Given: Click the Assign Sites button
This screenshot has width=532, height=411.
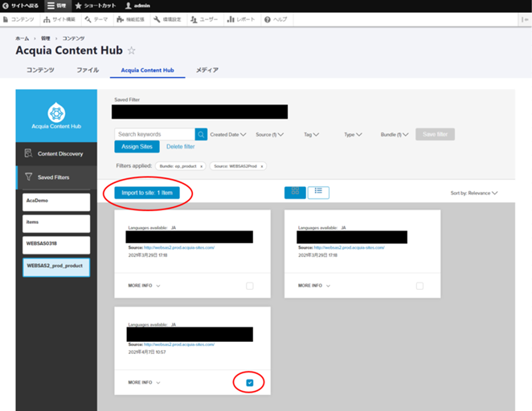Looking at the screenshot, I should (x=137, y=147).
